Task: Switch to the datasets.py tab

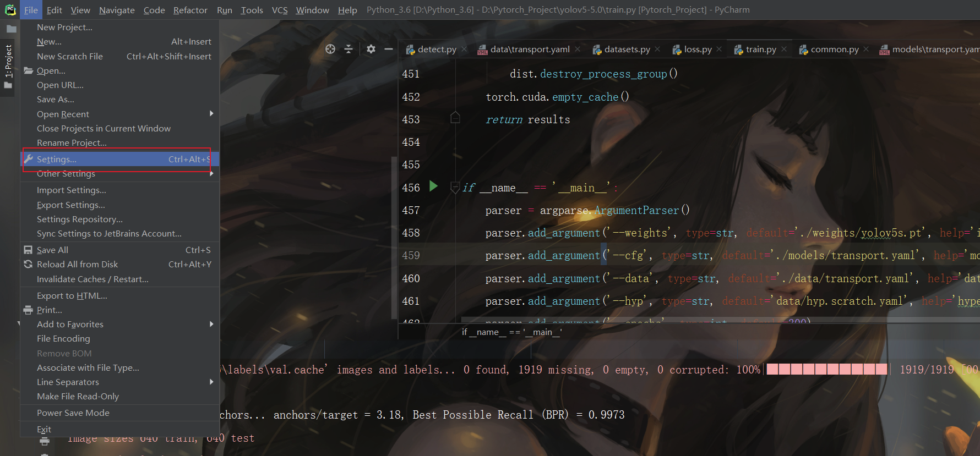Action: pos(621,49)
